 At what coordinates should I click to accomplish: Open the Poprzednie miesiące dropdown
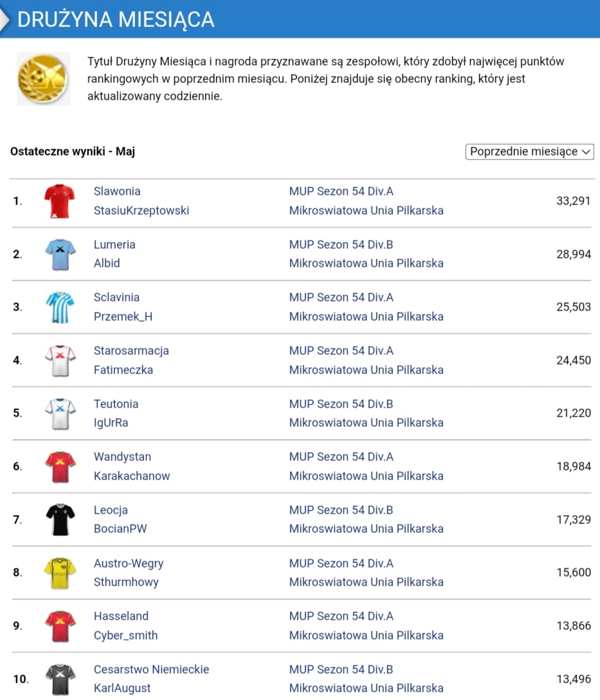tap(529, 152)
